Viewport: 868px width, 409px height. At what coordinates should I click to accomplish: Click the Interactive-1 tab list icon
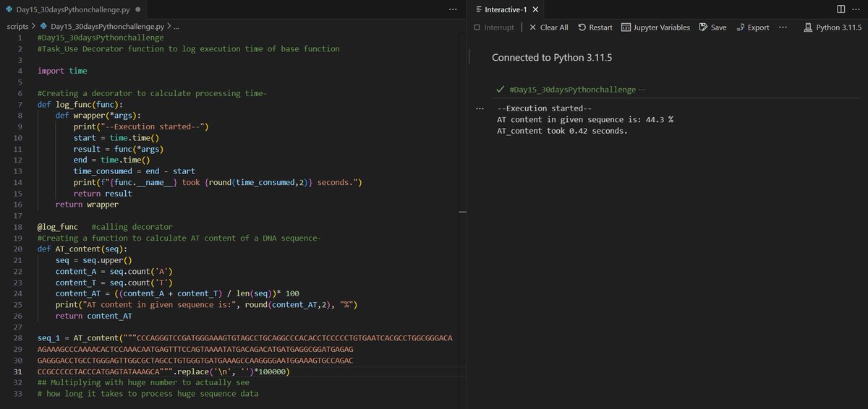(x=479, y=9)
